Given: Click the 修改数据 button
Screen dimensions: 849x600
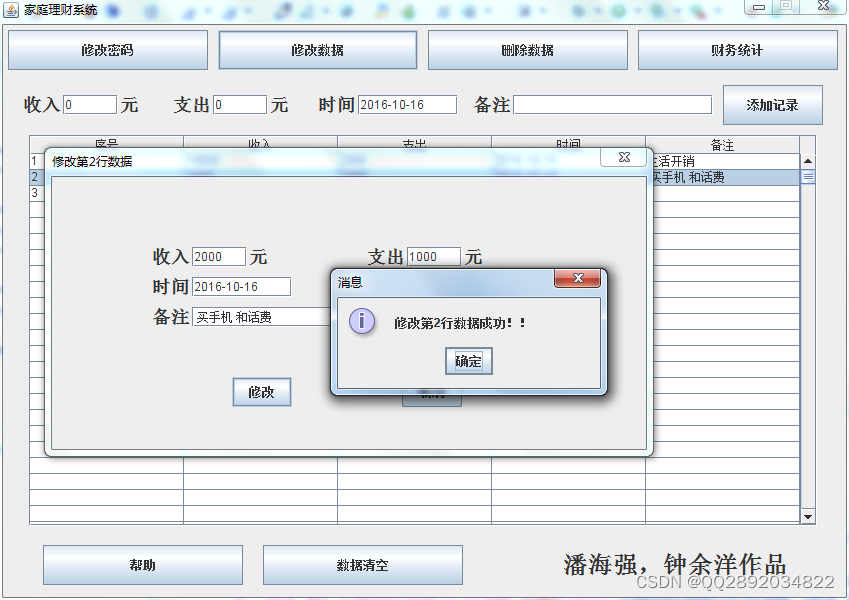Looking at the screenshot, I should coord(316,49).
